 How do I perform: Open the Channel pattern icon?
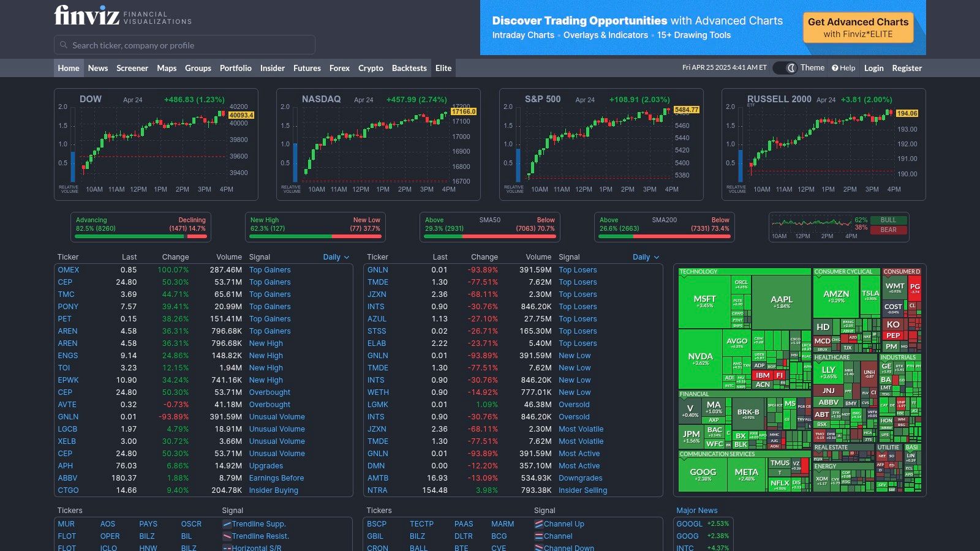538,536
